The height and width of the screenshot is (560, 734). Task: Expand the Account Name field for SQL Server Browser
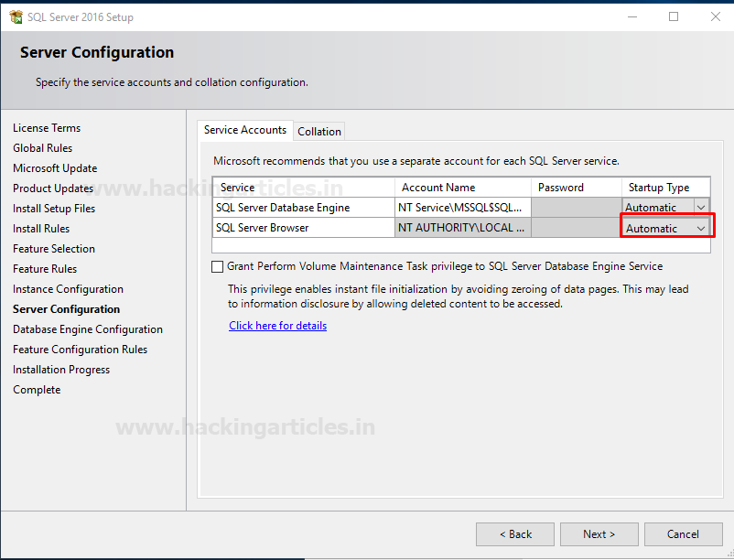pyautogui.click(x=462, y=227)
